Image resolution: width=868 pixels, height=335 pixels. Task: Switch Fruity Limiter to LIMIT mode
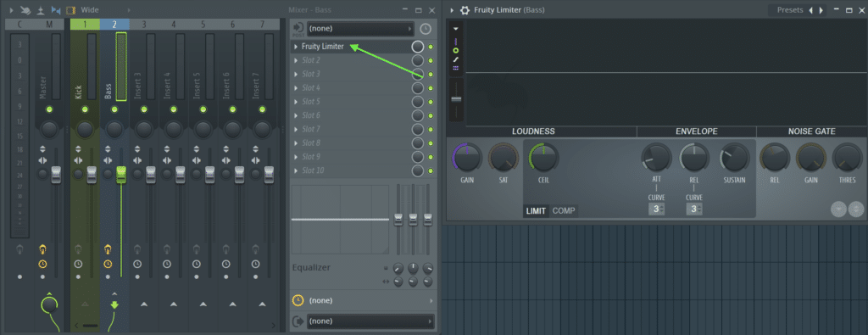coord(536,210)
